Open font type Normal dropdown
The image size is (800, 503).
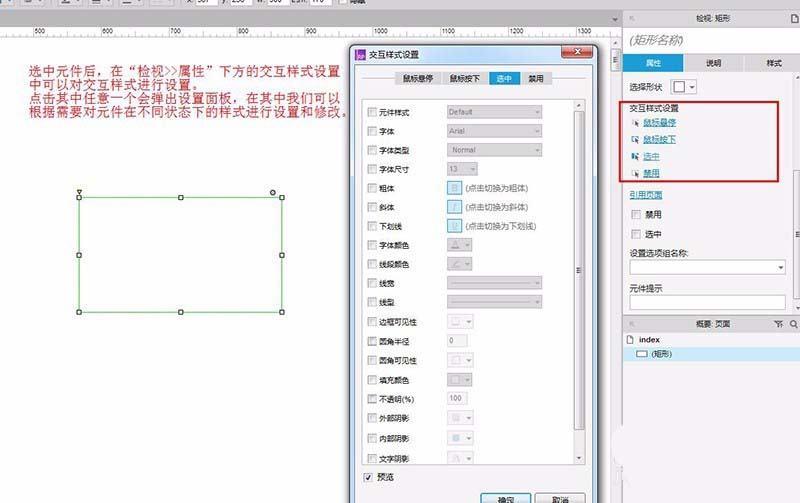pyautogui.click(x=494, y=150)
